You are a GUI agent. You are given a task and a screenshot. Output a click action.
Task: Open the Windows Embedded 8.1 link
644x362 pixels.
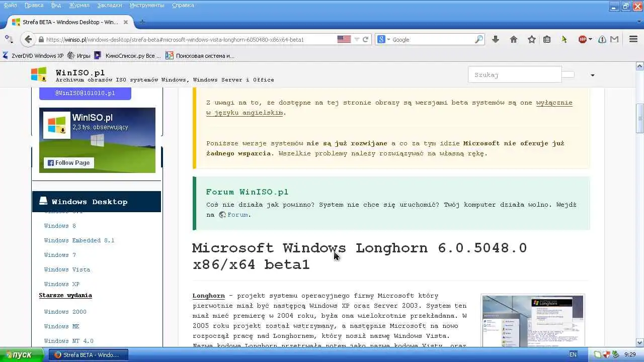point(79,240)
